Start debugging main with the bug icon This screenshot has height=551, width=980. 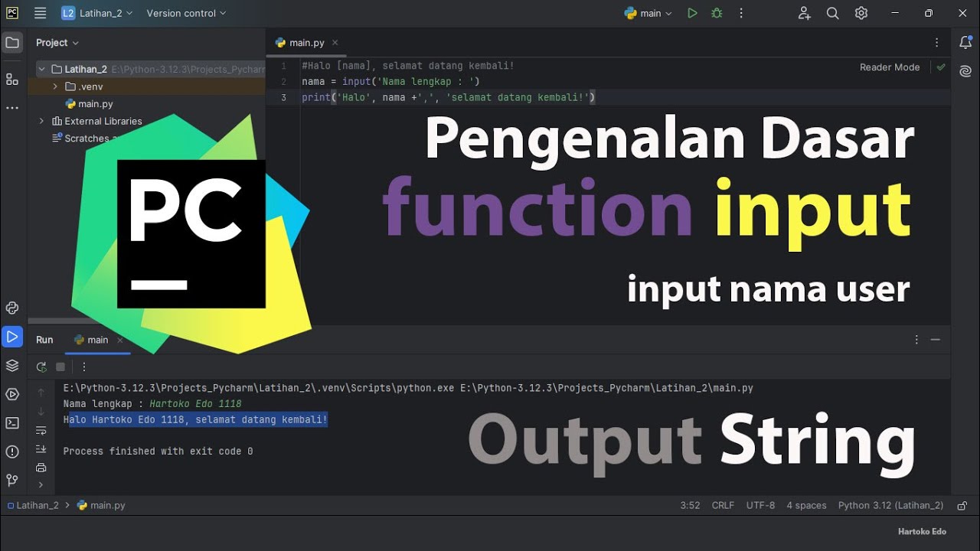click(717, 13)
